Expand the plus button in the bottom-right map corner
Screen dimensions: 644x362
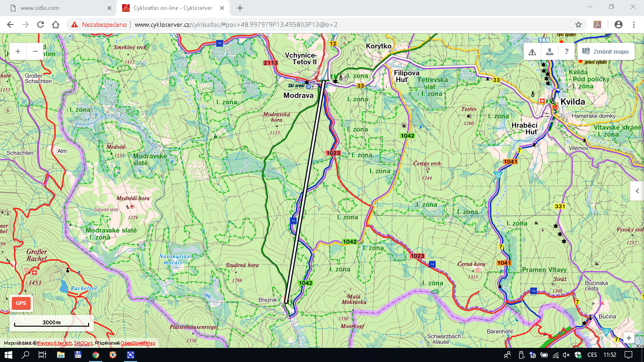628,338
